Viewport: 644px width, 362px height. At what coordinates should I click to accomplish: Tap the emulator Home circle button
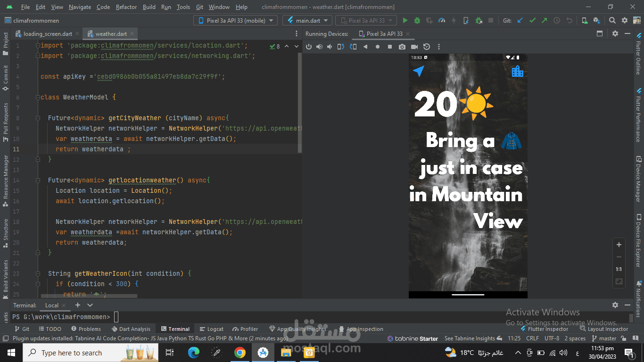click(x=378, y=47)
